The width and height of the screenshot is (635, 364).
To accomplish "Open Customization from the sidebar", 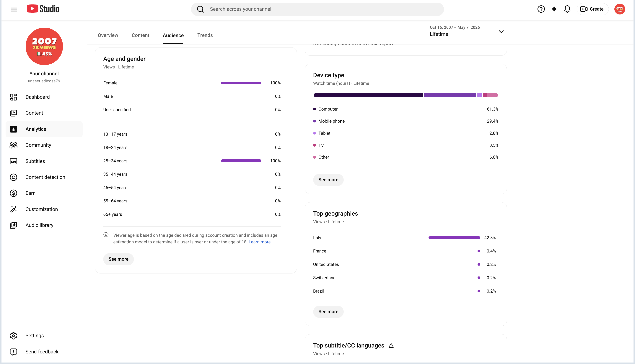I will [x=44, y=209].
